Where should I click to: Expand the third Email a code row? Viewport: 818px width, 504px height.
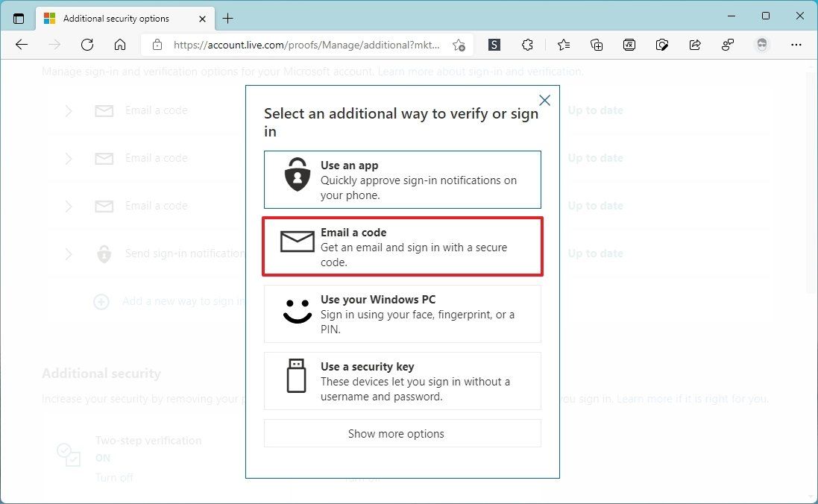(x=69, y=206)
